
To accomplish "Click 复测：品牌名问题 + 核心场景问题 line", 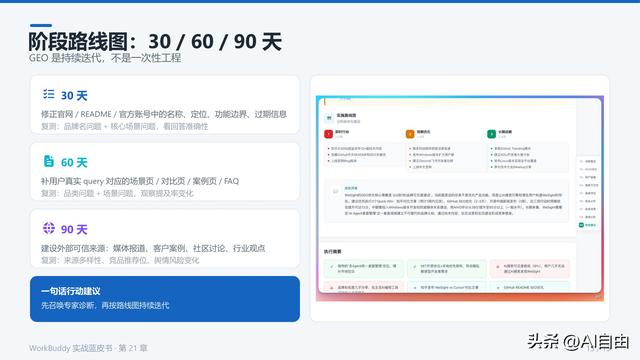I will click(124, 127).
